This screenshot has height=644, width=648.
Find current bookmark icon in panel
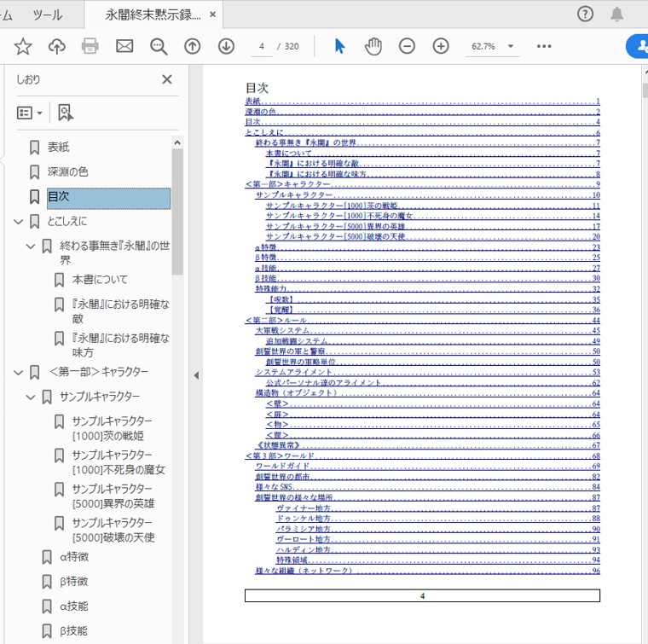pyautogui.click(x=66, y=113)
